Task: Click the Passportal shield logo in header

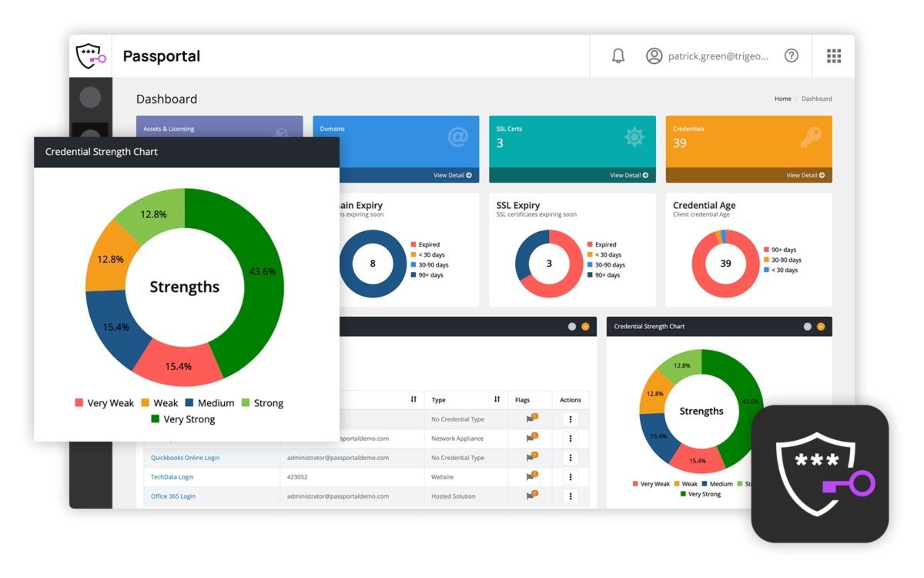Action: (x=90, y=55)
